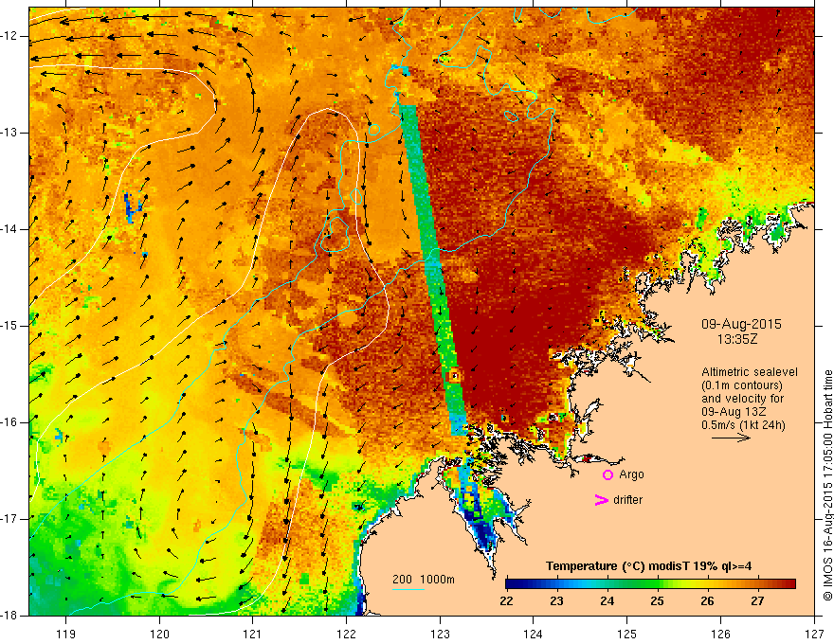Click the '0.5m/s (1kt 24h)' text
This screenshot has width=834, height=644.
pos(743,425)
